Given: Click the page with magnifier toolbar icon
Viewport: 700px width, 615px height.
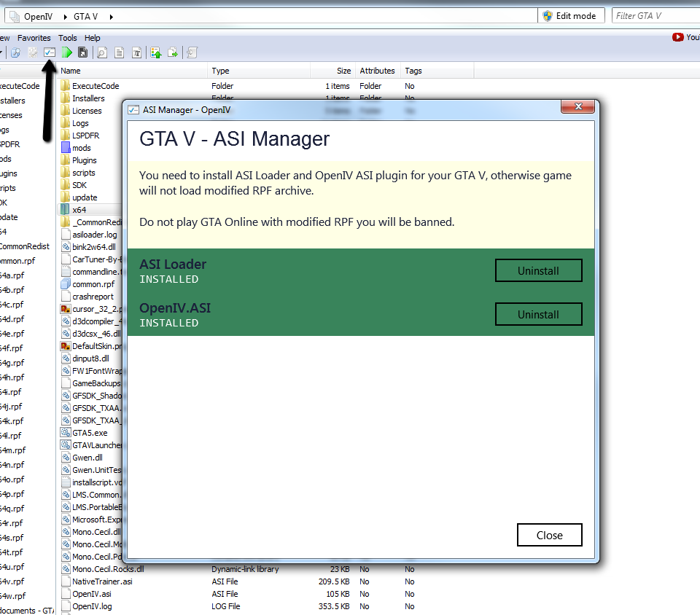Looking at the screenshot, I should tap(102, 52).
